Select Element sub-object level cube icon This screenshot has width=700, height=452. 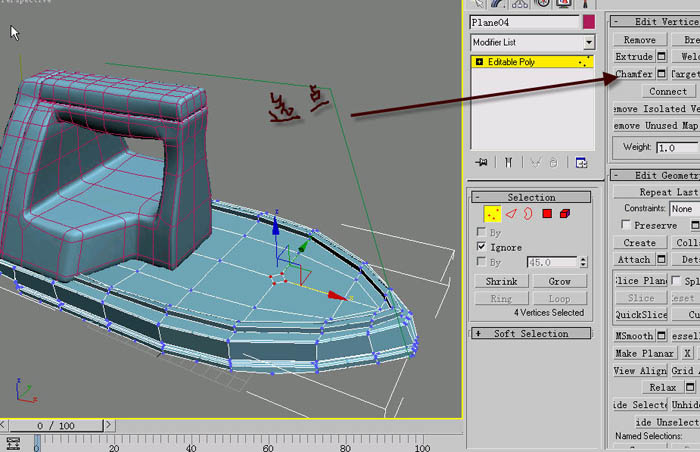[565, 213]
